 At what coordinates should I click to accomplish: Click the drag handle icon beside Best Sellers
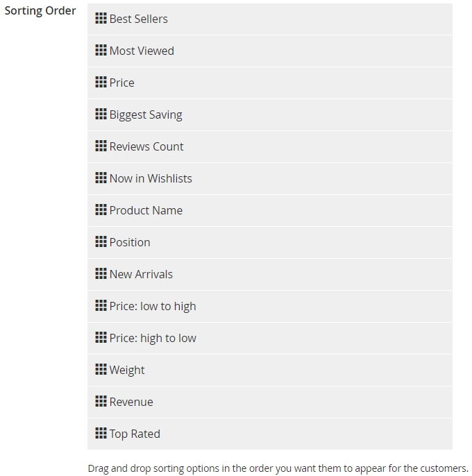[x=101, y=18]
